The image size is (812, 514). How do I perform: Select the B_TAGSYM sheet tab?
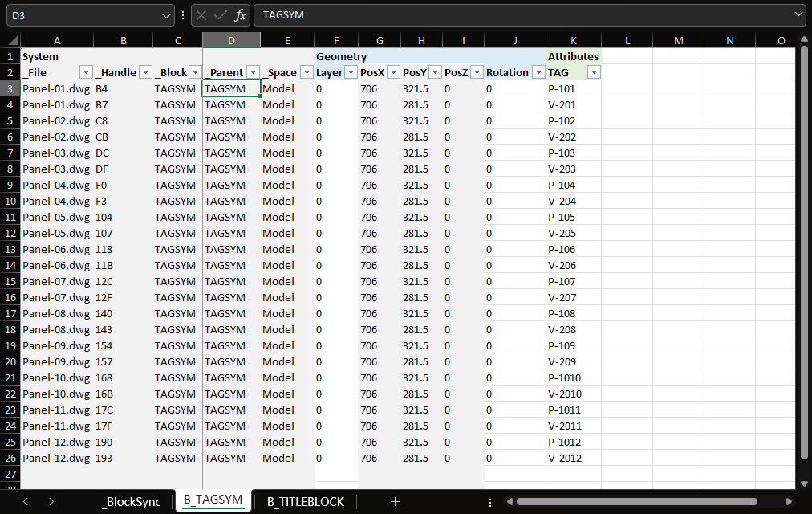[x=213, y=500]
